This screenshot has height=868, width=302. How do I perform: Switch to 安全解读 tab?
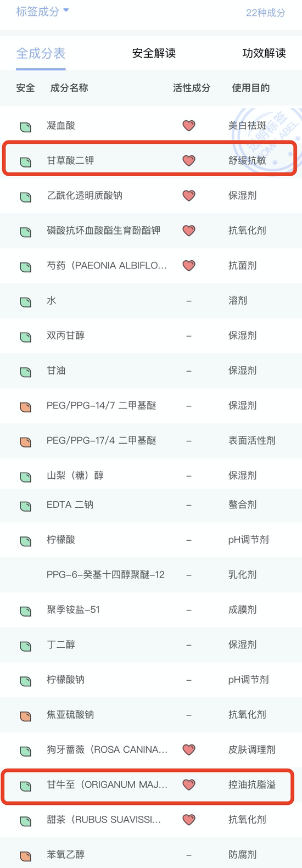(154, 53)
